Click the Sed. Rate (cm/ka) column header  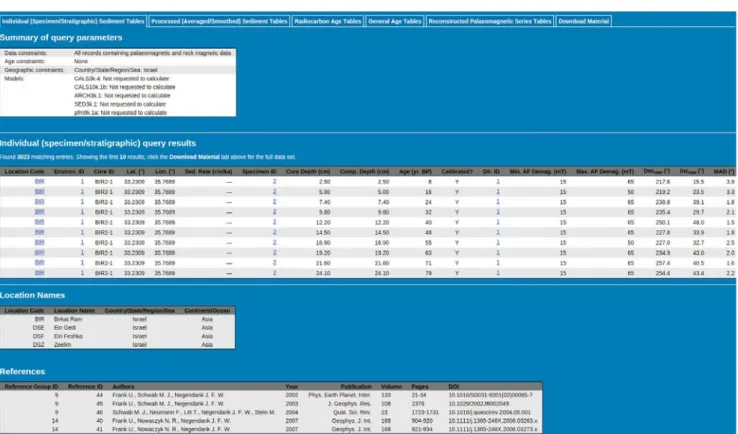tap(209, 172)
